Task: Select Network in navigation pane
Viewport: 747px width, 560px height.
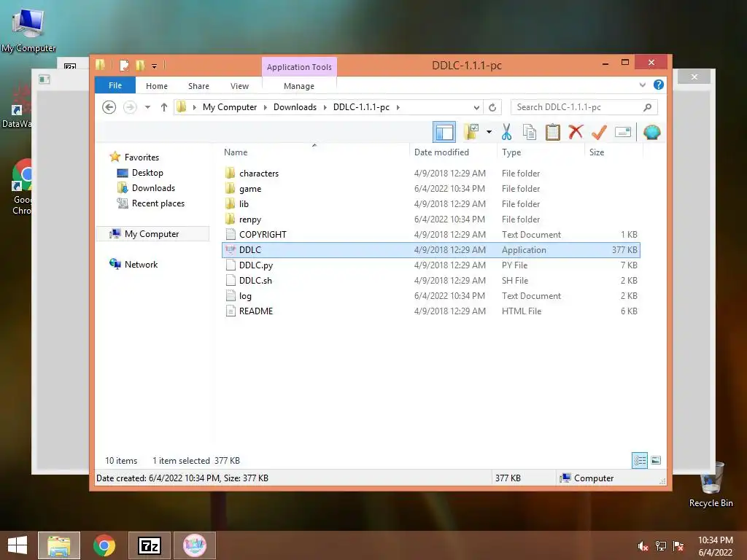Action: pyautogui.click(x=134, y=264)
